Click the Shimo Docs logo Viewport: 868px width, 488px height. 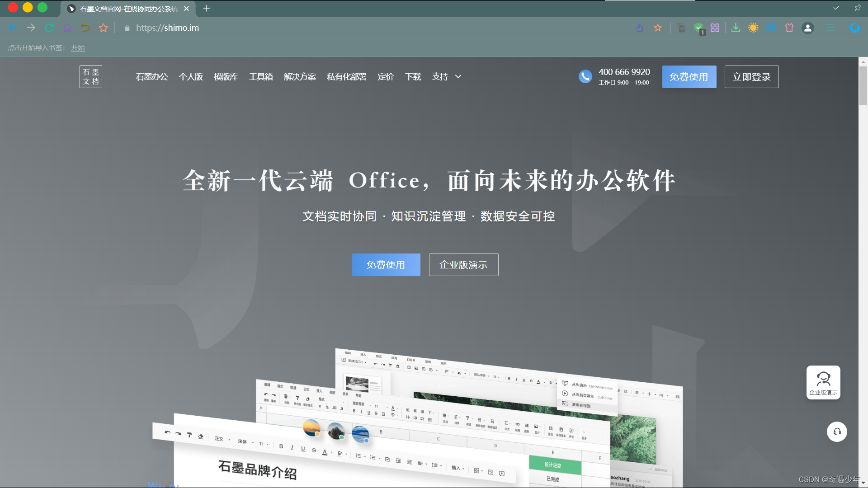[91, 77]
